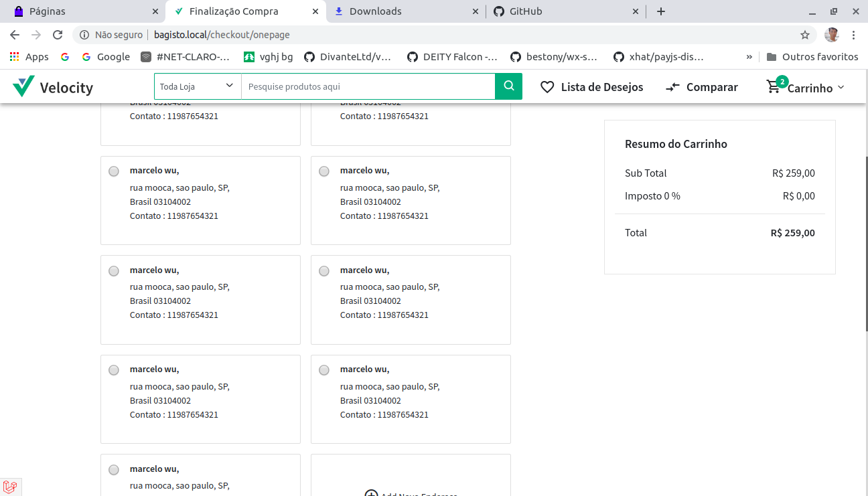Expand the Carrinho dropdown arrow

click(x=841, y=88)
